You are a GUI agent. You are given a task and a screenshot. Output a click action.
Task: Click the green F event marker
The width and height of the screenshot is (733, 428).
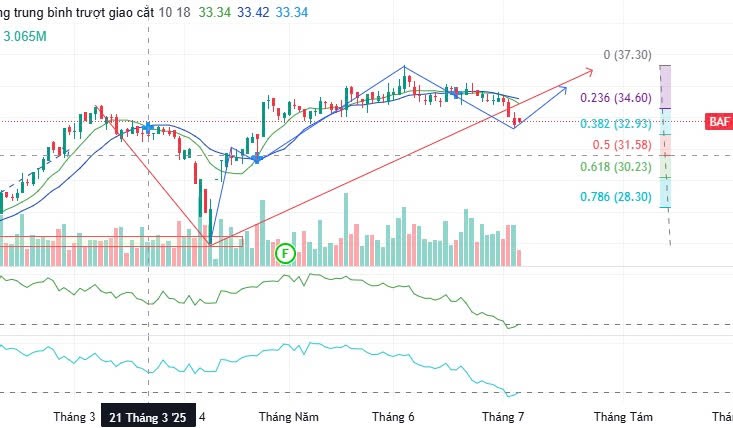[x=286, y=253]
